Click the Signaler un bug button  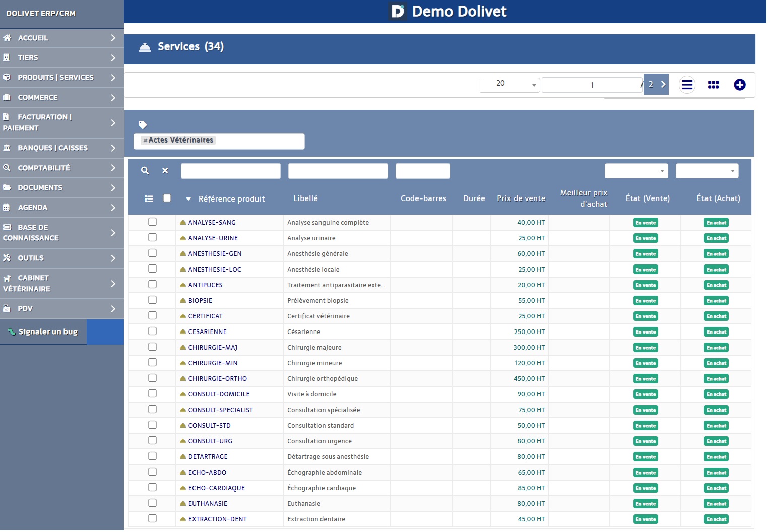point(43,332)
